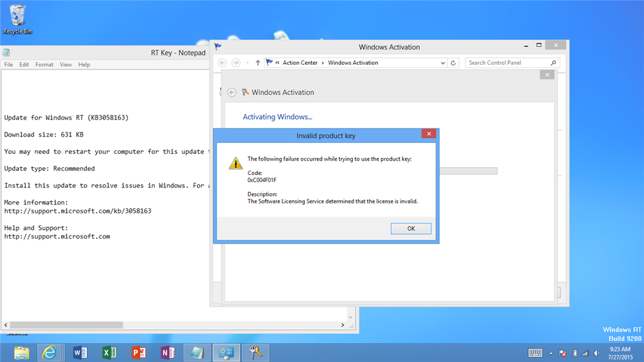
Task: Close the inner Windows Activation wizard
Action: [x=547, y=74]
